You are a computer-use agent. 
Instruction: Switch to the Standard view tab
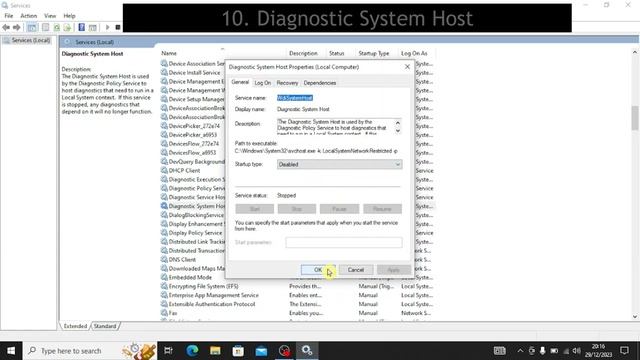coord(105,326)
